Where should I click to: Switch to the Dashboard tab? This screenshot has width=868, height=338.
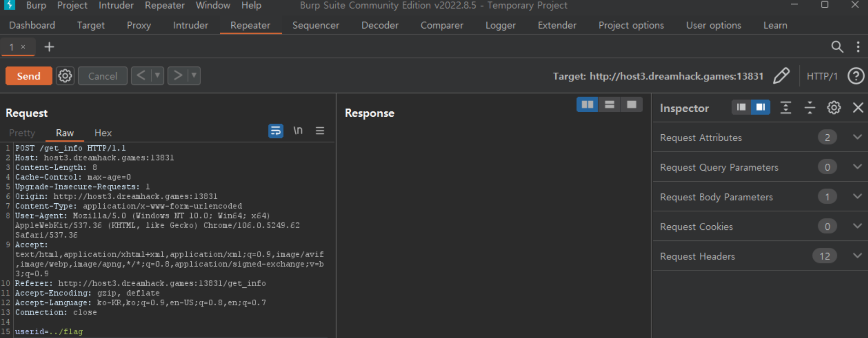point(32,25)
